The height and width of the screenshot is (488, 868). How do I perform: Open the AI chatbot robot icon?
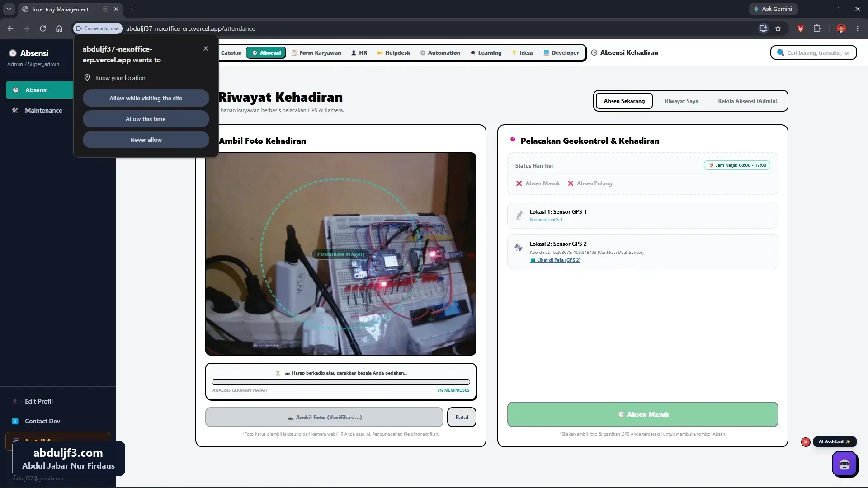844,464
